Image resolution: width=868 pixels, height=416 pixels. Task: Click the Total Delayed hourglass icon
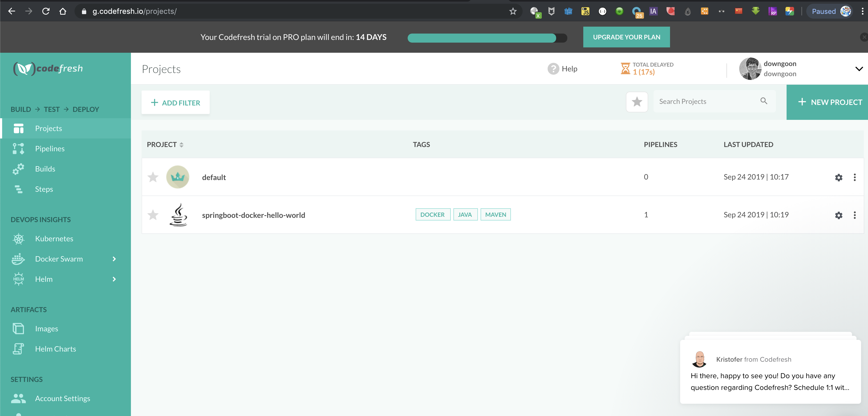[625, 68]
